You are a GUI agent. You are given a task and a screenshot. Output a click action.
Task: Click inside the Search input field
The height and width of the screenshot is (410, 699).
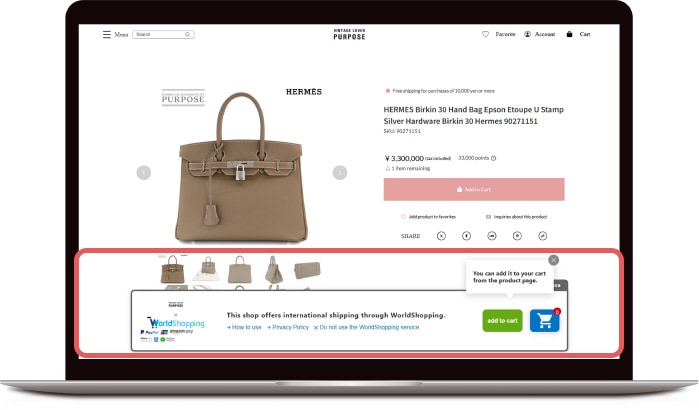(159, 34)
